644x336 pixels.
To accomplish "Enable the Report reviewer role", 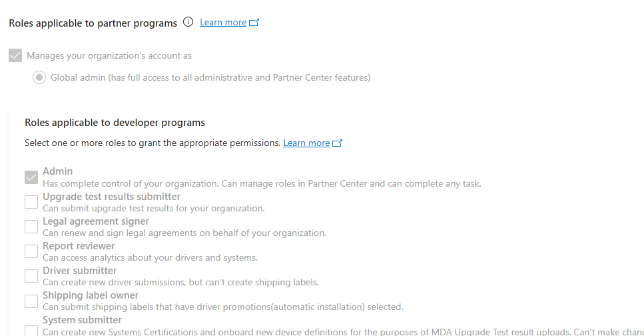I will click(31, 251).
